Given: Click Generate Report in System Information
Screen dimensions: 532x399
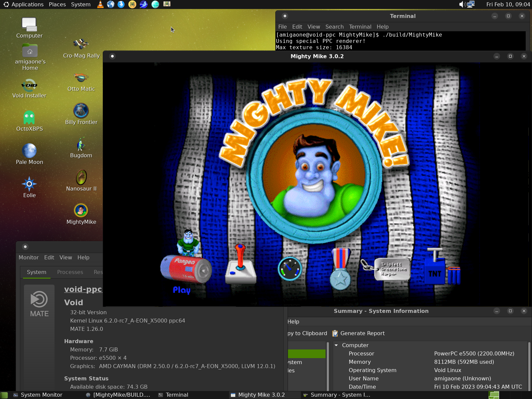Looking at the screenshot, I should click(x=362, y=333).
